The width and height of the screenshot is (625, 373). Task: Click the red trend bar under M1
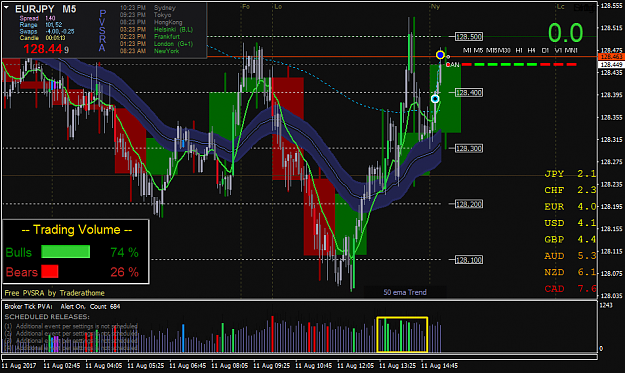(467, 65)
